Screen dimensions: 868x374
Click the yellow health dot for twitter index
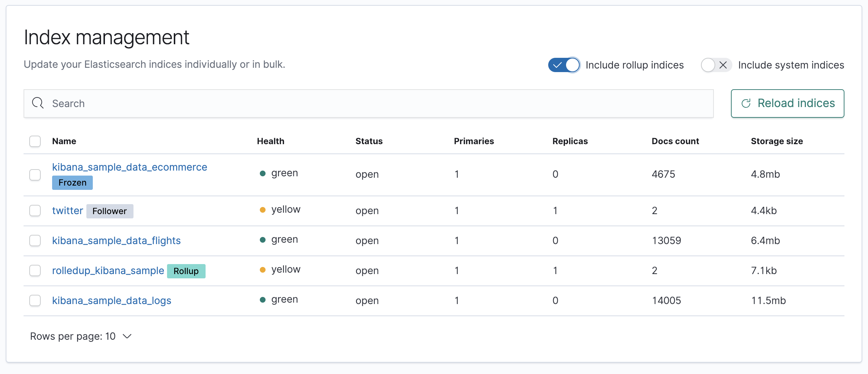[263, 210]
